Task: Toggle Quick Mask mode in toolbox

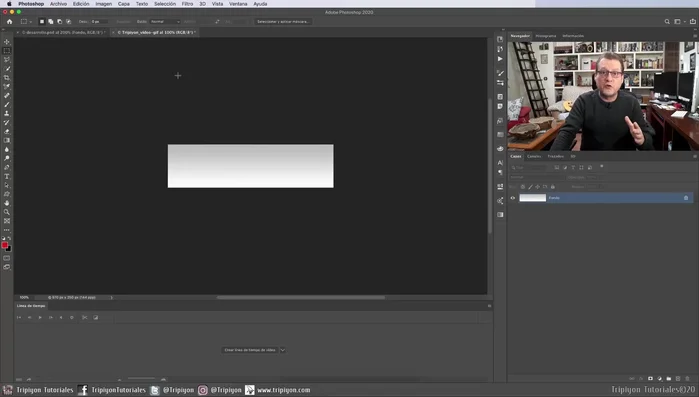Action: (7, 258)
